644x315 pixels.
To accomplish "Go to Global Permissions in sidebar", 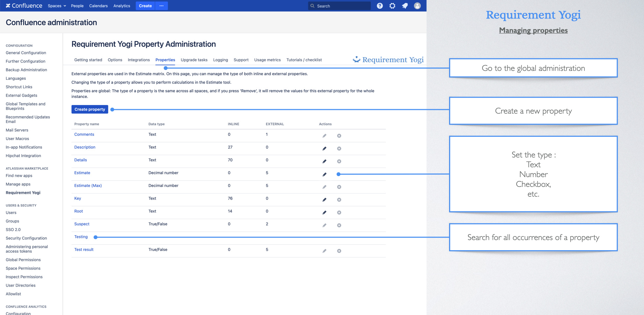I will (23, 260).
